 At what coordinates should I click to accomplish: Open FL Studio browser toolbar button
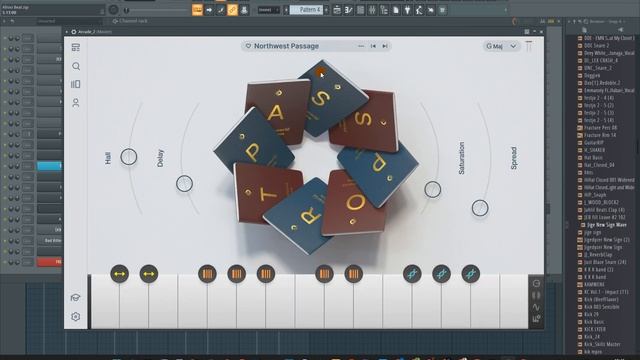384,10
